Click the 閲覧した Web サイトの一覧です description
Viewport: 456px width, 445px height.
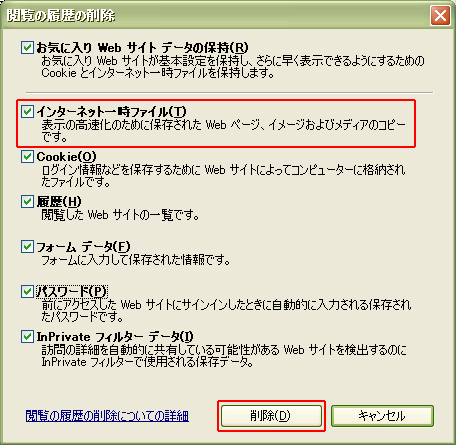[x=120, y=215]
